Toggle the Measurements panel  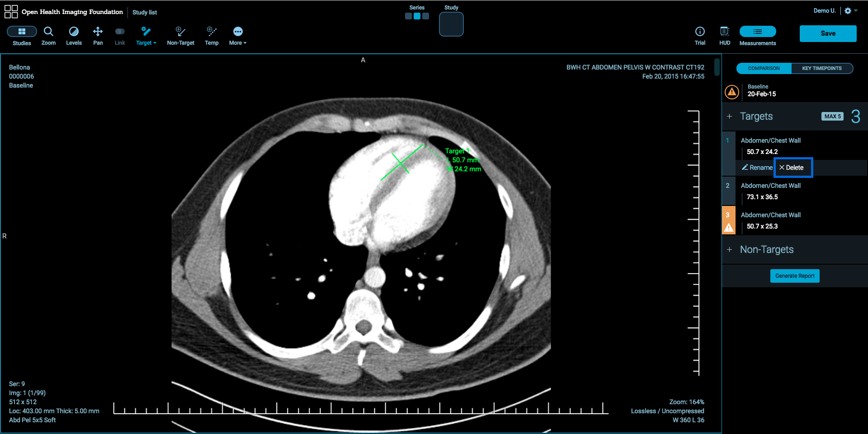[758, 32]
